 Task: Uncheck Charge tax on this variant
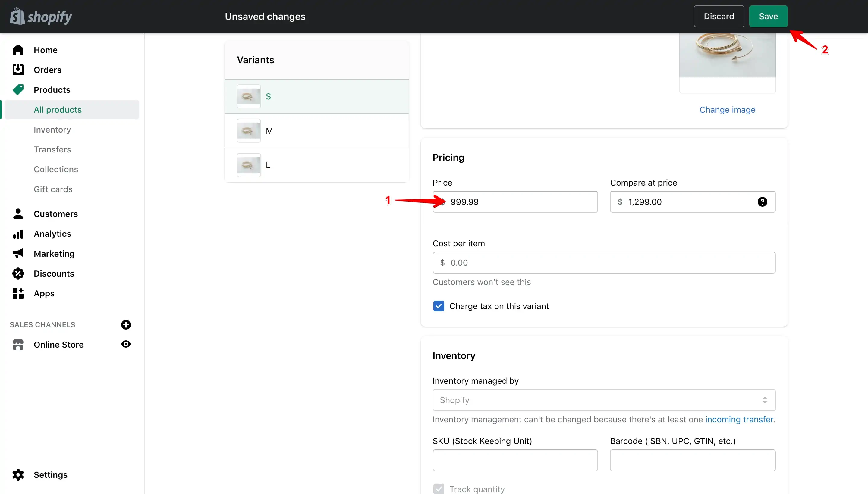pos(439,306)
